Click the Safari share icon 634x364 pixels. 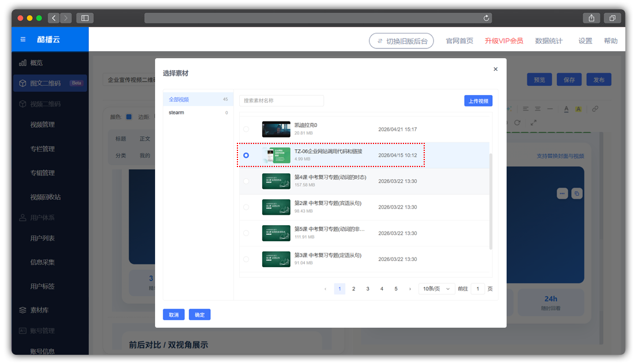coord(591,18)
